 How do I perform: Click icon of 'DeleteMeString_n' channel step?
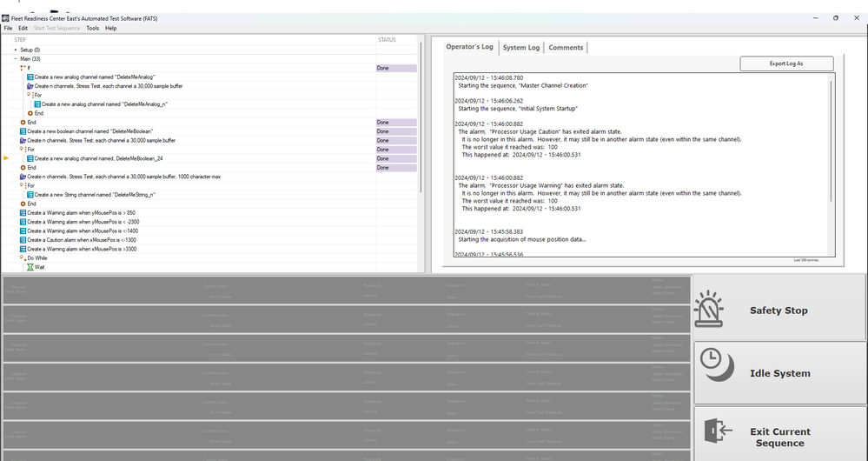pyautogui.click(x=30, y=195)
